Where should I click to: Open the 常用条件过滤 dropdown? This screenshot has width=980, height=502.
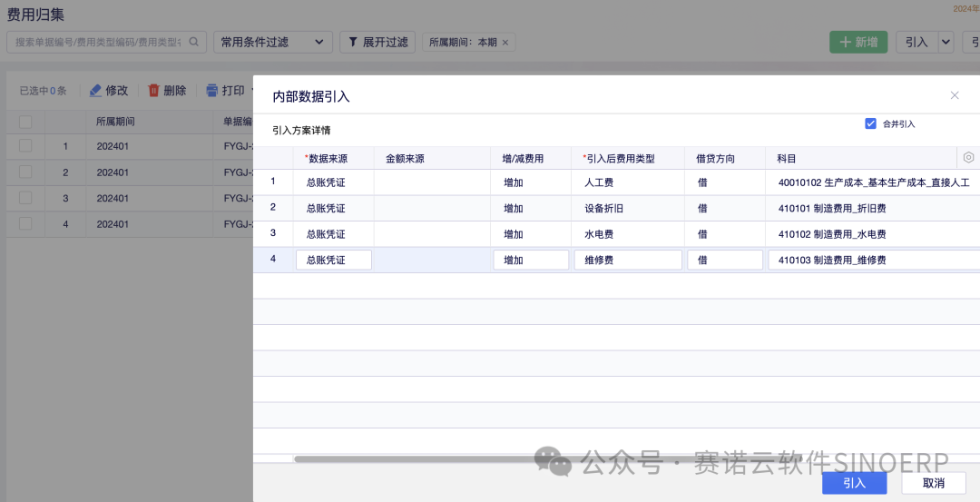pos(272,42)
